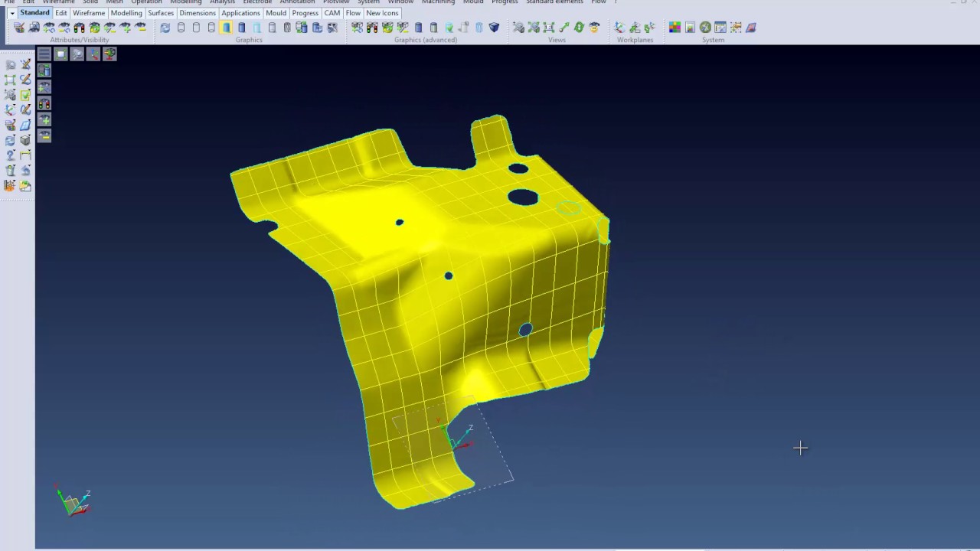Image resolution: width=980 pixels, height=551 pixels.
Task: Click the green diagonal arrow view icon
Action: point(564,28)
